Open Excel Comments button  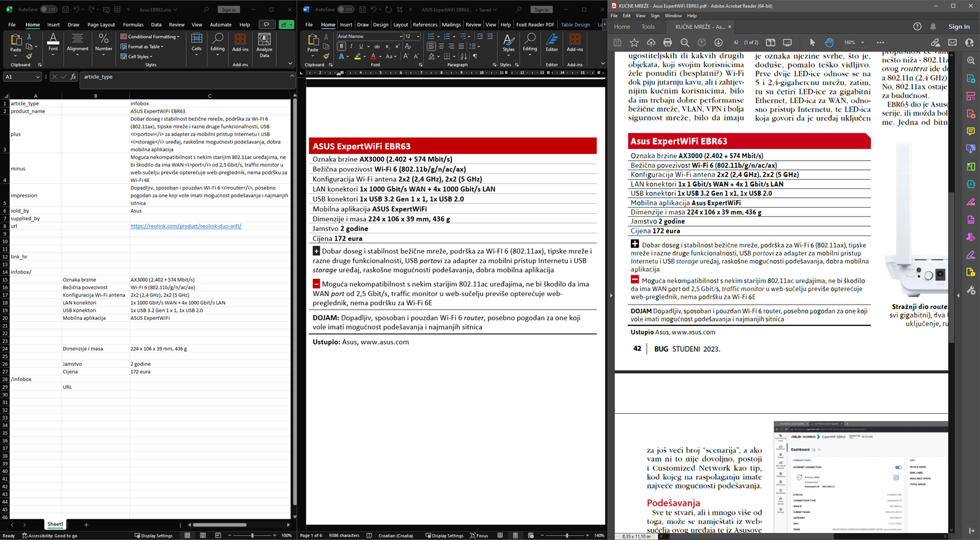point(266,25)
